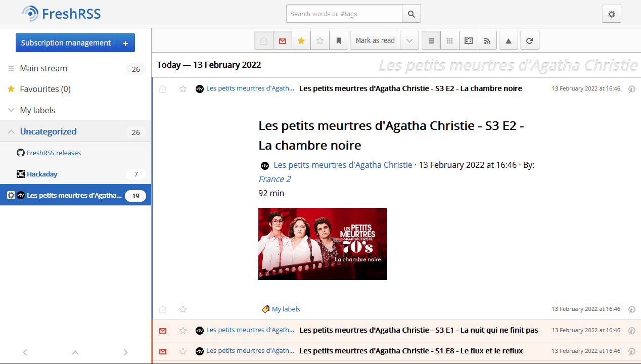This screenshot has width=641, height=364.
Task: Mark La chambre noire row as read
Action: [163, 89]
